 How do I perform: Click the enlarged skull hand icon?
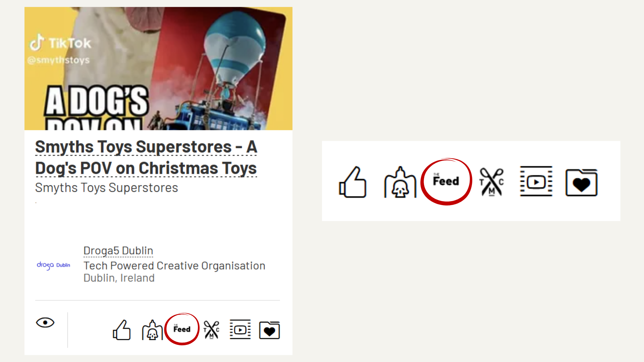(x=400, y=182)
